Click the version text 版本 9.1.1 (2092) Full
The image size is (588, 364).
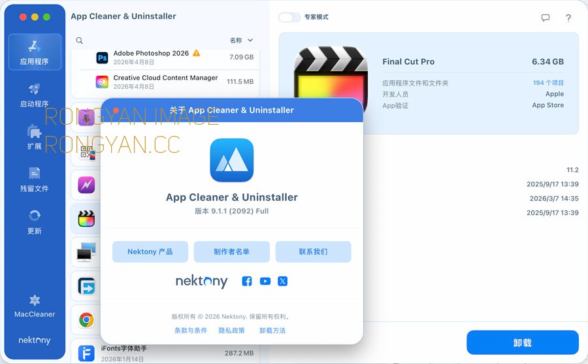[232, 211]
